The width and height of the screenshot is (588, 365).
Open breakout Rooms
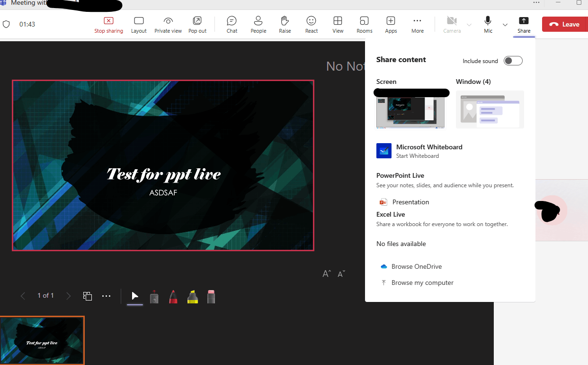click(x=364, y=24)
